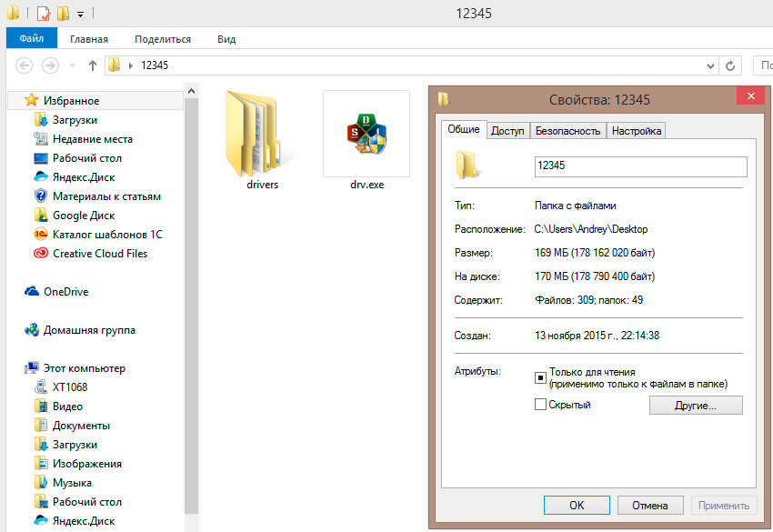Click the Материалы к статьям shield icon
The height and width of the screenshot is (532, 773).
[40, 196]
